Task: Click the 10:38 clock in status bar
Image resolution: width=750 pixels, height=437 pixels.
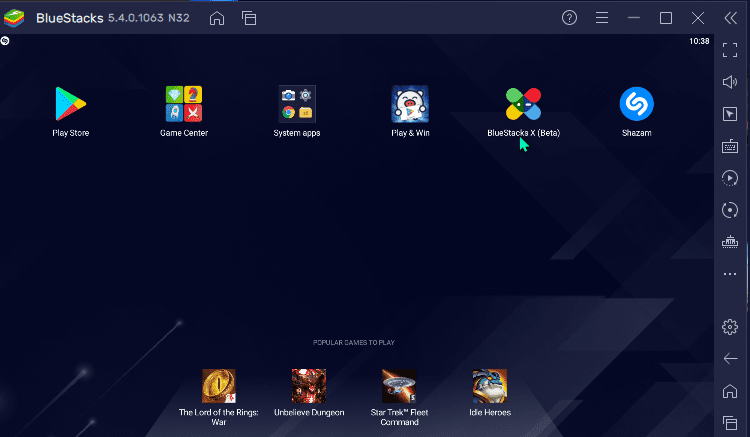Action: click(x=699, y=41)
